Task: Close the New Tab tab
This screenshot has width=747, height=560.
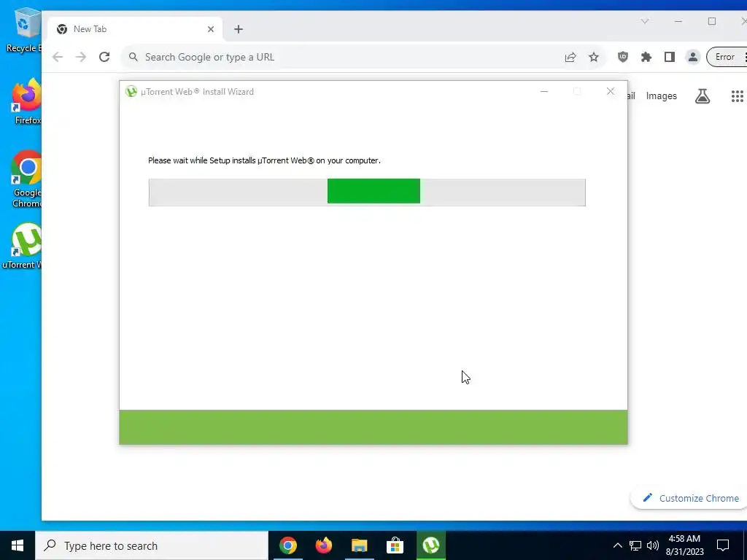Action: 211,29
